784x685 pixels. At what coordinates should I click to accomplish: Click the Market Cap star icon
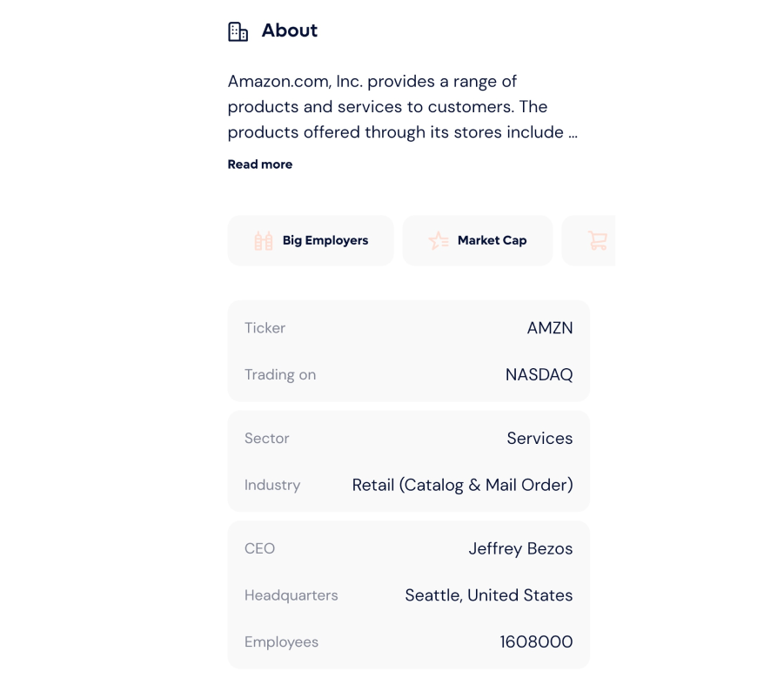tap(439, 240)
